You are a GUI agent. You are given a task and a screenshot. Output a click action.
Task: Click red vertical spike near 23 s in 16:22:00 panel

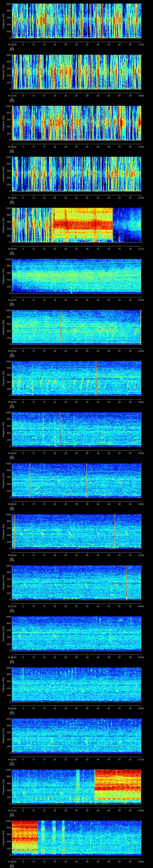[61, 327]
